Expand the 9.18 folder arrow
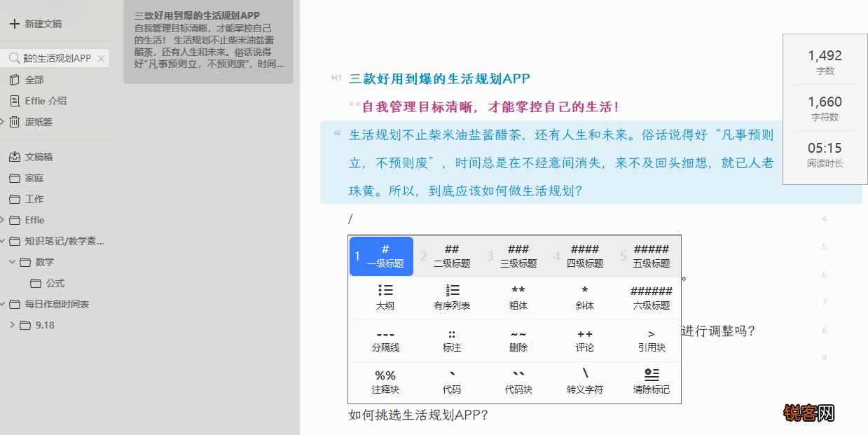The image size is (868, 435). [x=12, y=325]
